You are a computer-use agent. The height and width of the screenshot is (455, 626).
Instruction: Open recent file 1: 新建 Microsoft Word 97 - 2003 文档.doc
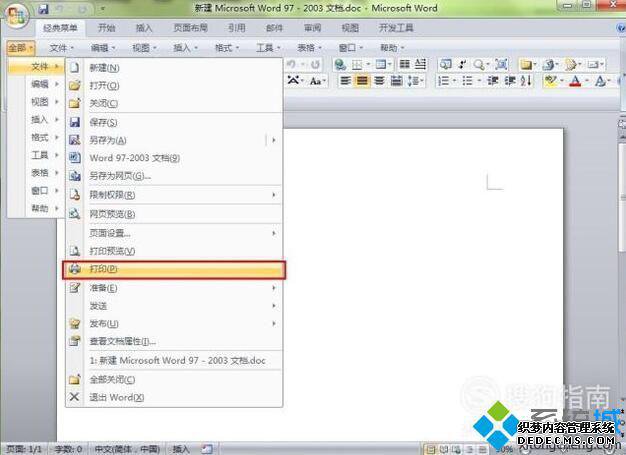174,360
